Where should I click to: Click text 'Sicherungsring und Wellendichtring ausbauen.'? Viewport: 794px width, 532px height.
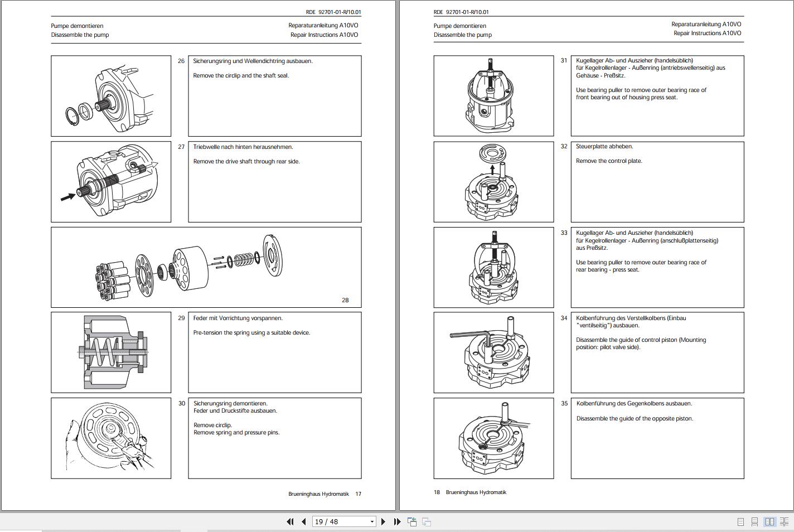pyautogui.click(x=253, y=61)
